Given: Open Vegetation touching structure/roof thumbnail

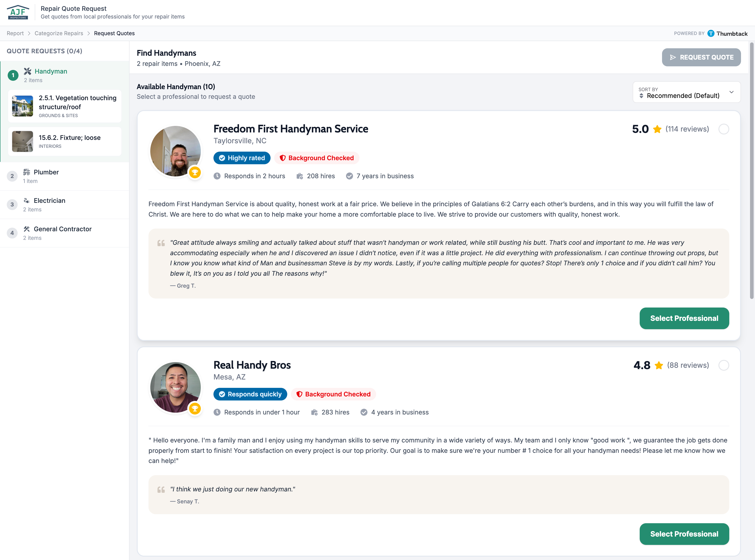Looking at the screenshot, I should [22, 106].
